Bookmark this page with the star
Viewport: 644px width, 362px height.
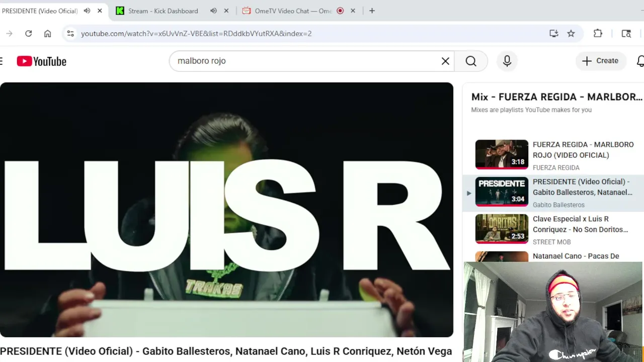[x=571, y=34]
